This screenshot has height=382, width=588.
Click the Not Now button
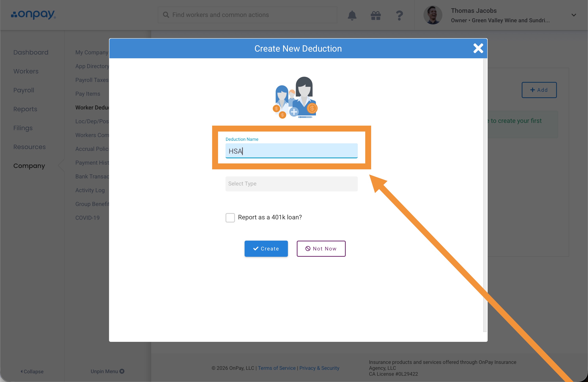pyautogui.click(x=321, y=248)
